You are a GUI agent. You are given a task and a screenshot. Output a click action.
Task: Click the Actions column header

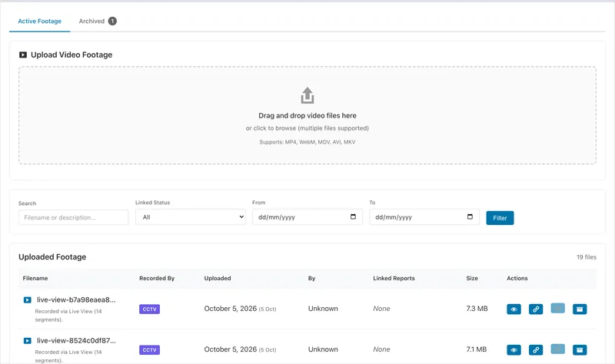pyautogui.click(x=517, y=278)
